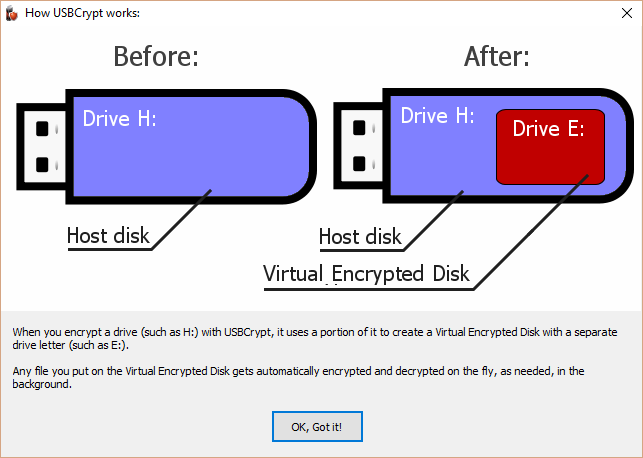Click the OK, Got it! button
Viewport: 643px width, 458px height.
(x=316, y=427)
